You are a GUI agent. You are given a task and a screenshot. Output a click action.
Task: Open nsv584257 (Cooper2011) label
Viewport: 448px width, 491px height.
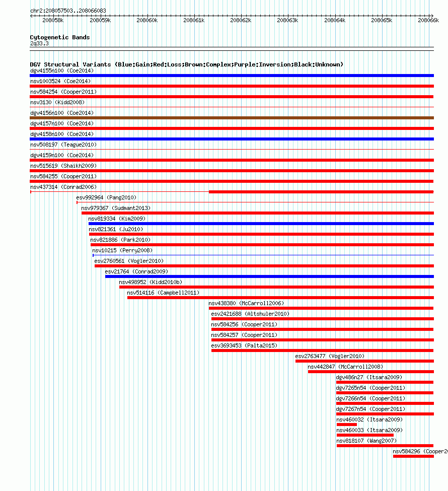[x=244, y=335]
